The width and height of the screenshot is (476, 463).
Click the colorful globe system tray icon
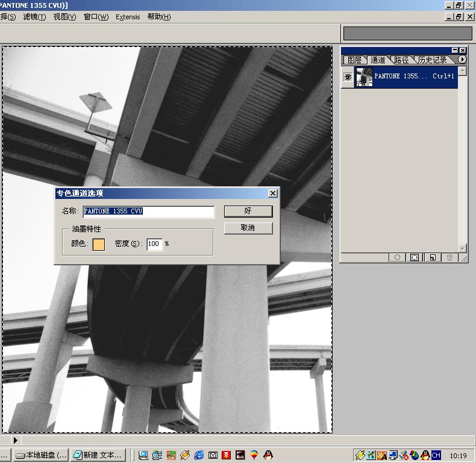click(x=415, y=455)
